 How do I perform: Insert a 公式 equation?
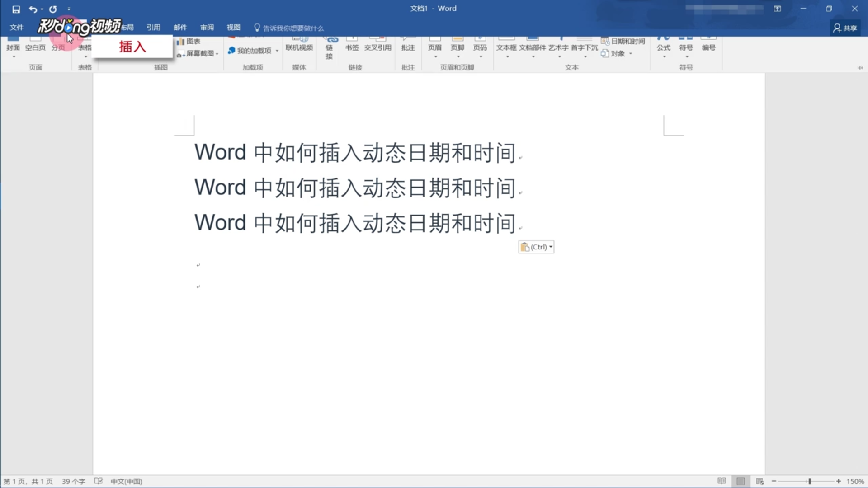[x=664, y=48]
